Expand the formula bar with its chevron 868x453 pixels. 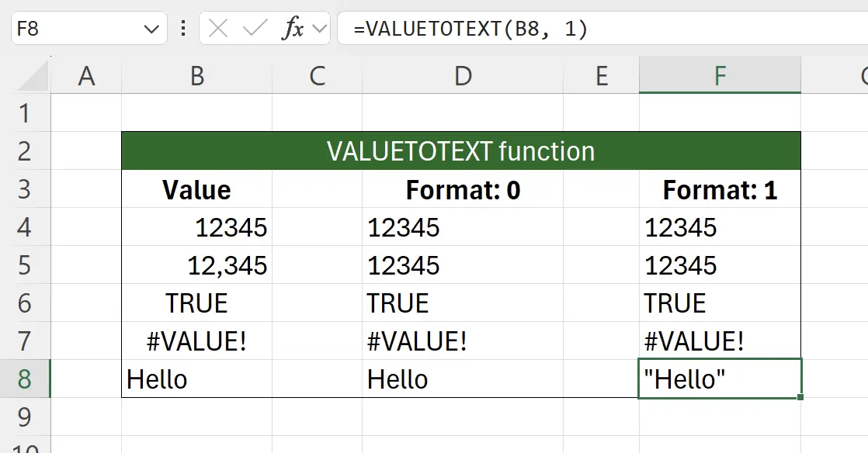(320, 29)
